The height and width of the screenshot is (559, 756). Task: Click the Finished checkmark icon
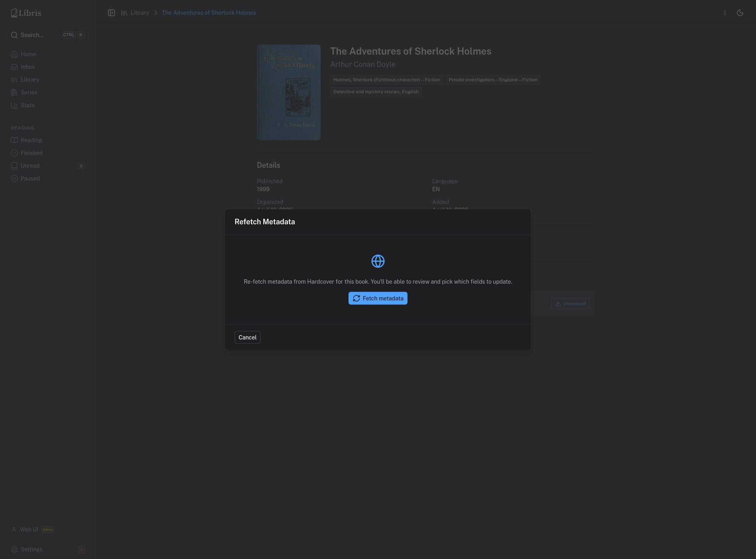tap(14, 153)
